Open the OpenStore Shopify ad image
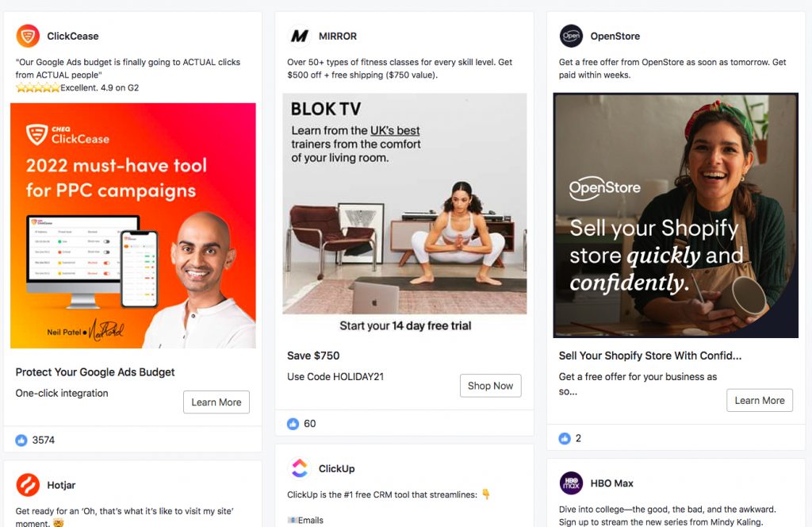 click(676, 216)
